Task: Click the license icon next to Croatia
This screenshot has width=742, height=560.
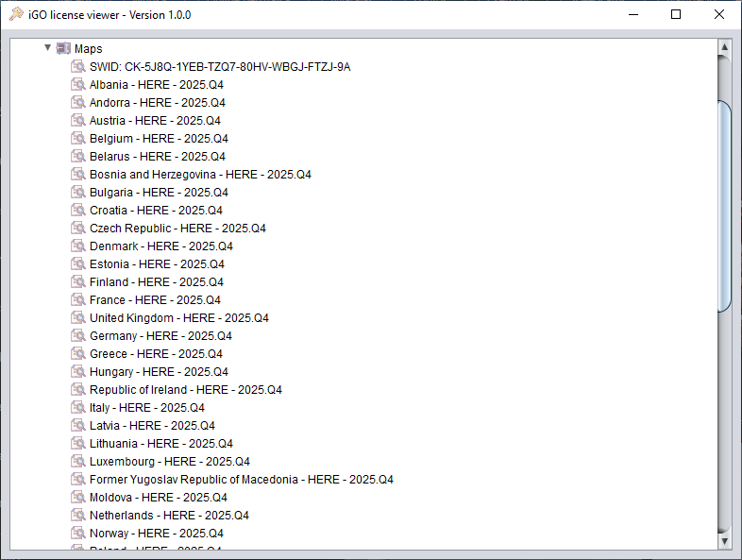Action: point(78,211)
